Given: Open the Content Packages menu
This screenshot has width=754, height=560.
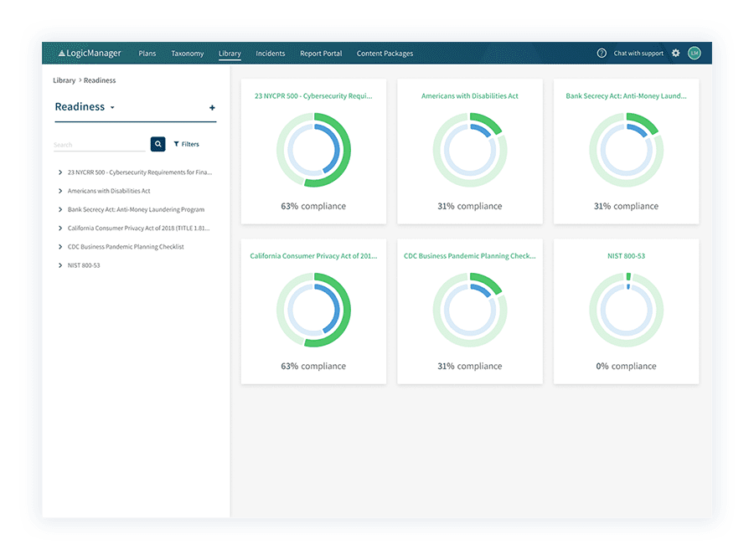Looking at the screenshot, I should point(385,54).
